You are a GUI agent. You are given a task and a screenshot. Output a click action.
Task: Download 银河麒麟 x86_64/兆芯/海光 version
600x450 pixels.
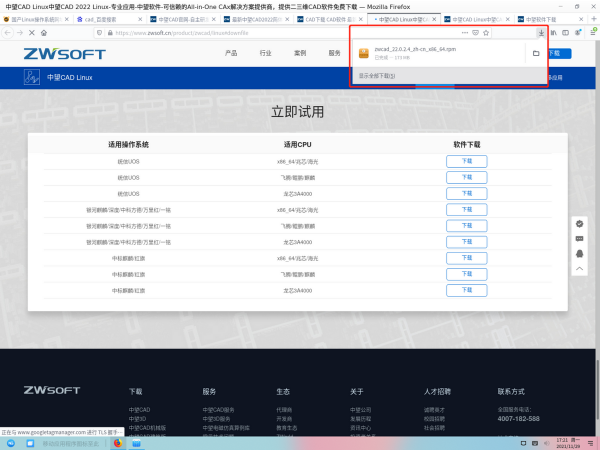[x=466, y=210]
